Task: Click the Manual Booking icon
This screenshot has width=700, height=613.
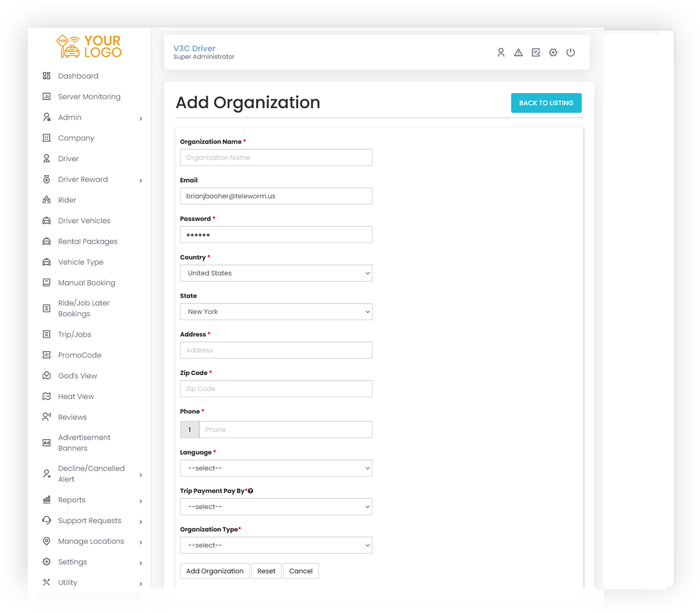Action: (46, 282)
